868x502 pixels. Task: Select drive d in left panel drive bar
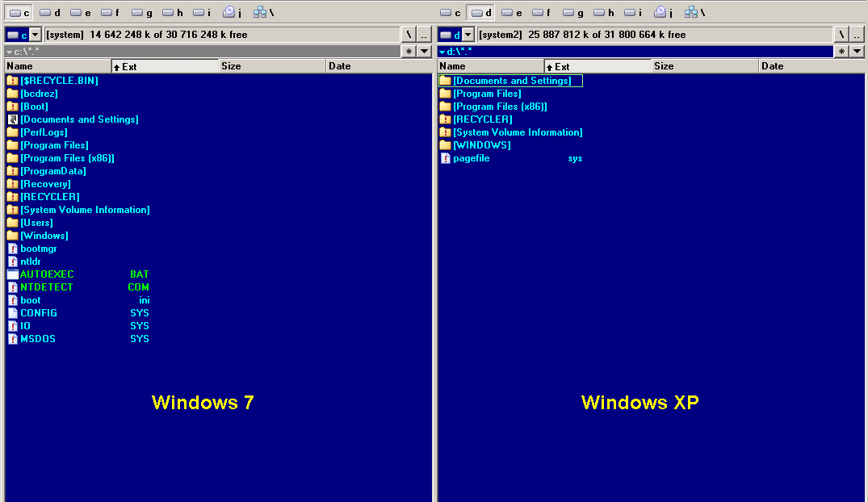(x=50, y=12)
